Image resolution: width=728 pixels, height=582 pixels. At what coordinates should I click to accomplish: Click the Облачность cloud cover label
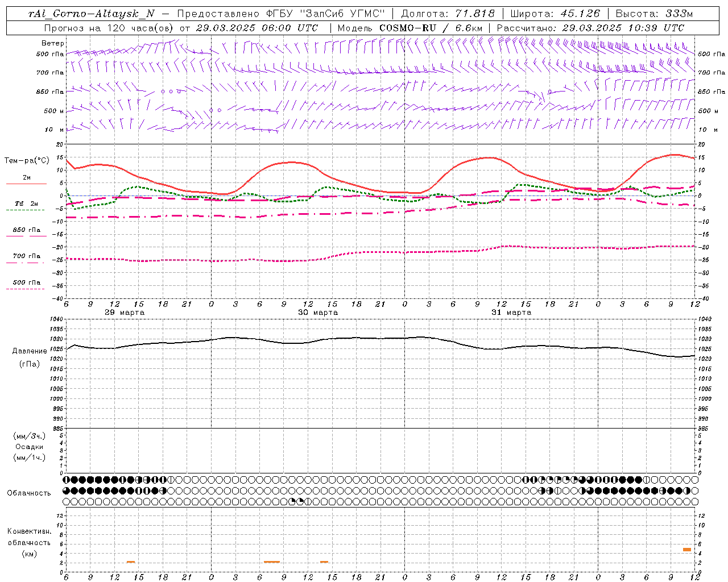[x=29, y=493]
